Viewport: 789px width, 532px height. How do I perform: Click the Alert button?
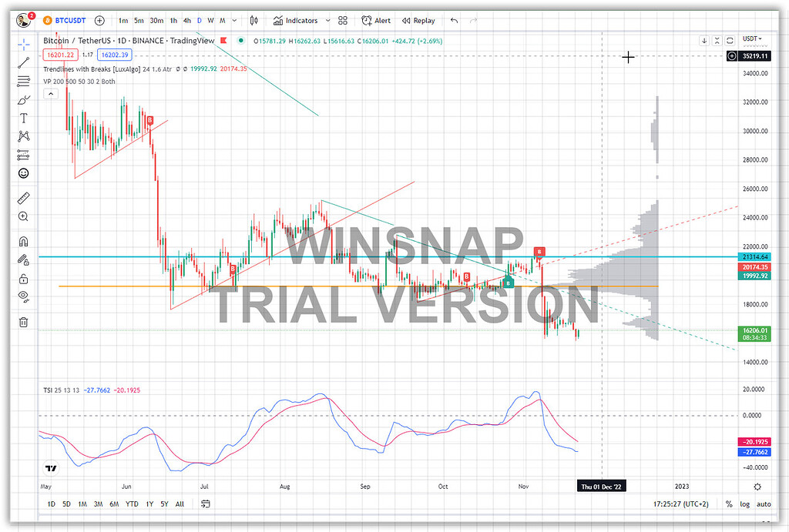click(x=376, y=21)
